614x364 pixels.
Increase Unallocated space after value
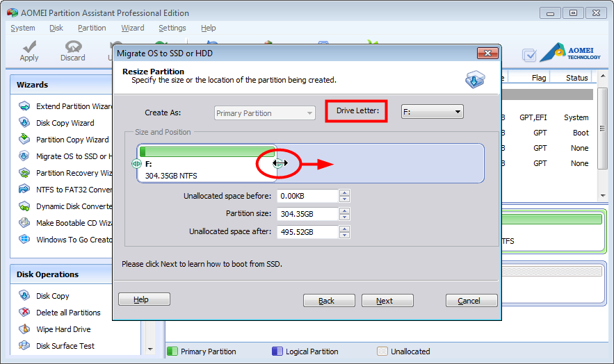345,229
